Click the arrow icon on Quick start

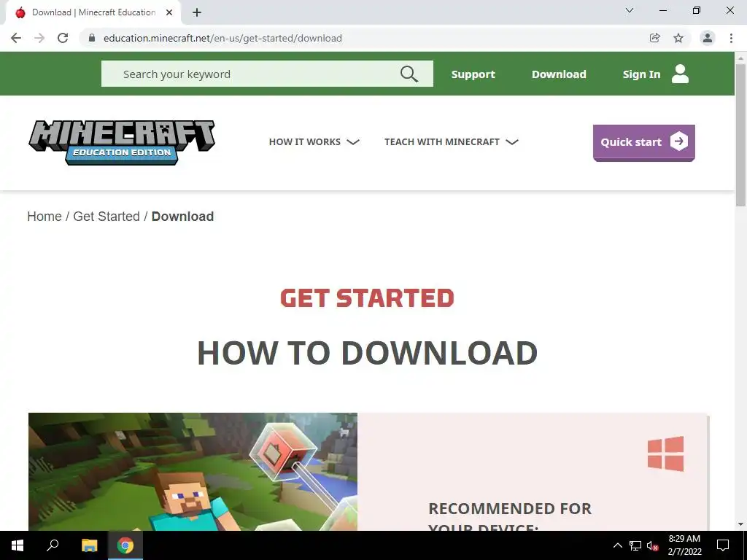679,141
